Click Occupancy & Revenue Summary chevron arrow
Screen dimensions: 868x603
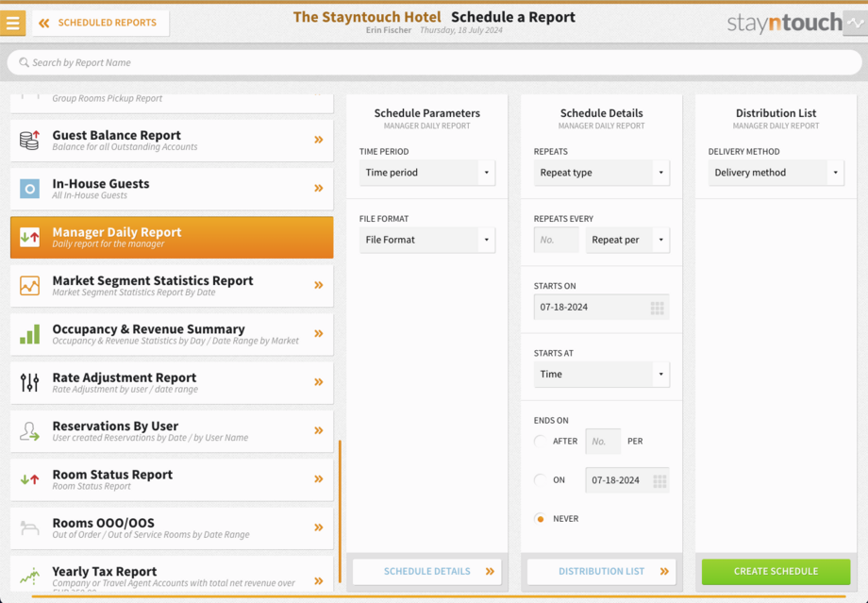pyautogui.click(x=319, y=334)
